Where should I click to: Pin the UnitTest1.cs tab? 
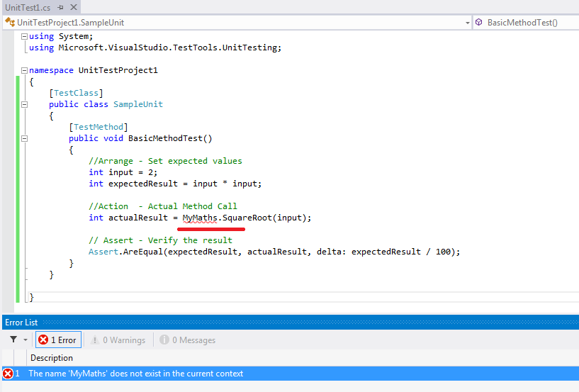tap(60, 7)
